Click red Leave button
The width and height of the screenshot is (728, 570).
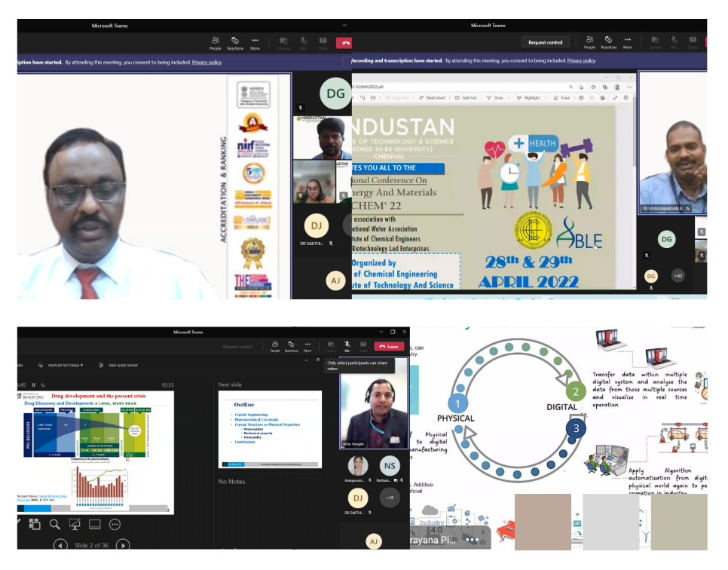(x=389, y=347)
